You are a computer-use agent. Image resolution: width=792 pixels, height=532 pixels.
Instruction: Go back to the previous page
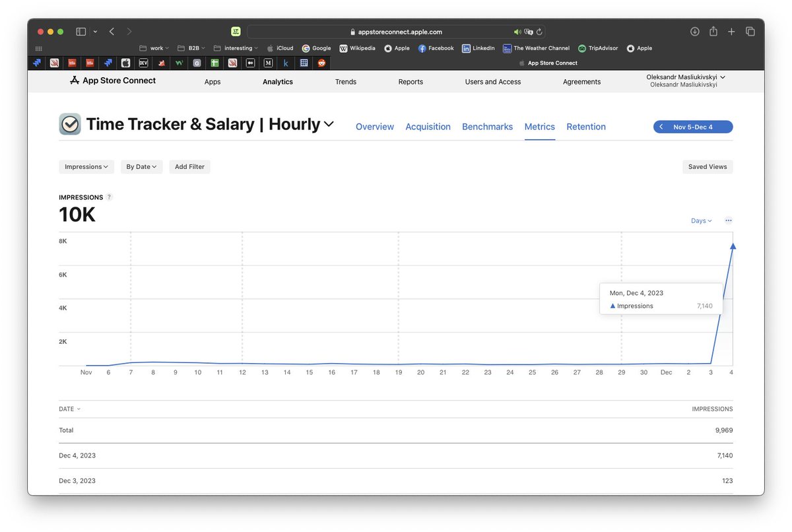pyautogui.click(x=112, y=32)
